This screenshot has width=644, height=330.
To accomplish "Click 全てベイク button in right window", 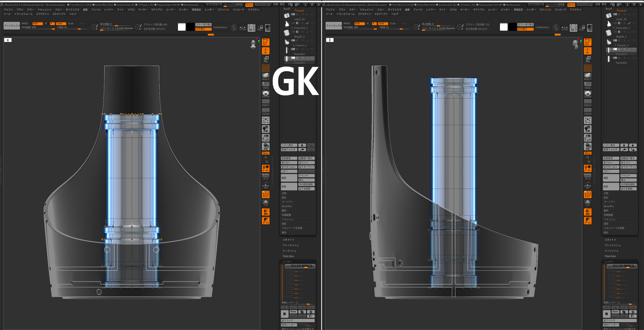I will (620, 321).
